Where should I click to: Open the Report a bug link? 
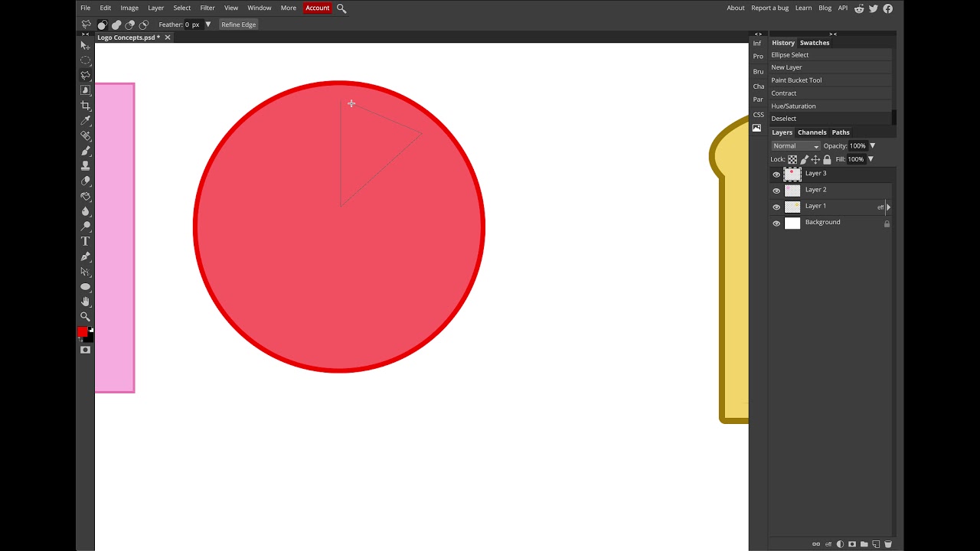click(x=769, y=8)
